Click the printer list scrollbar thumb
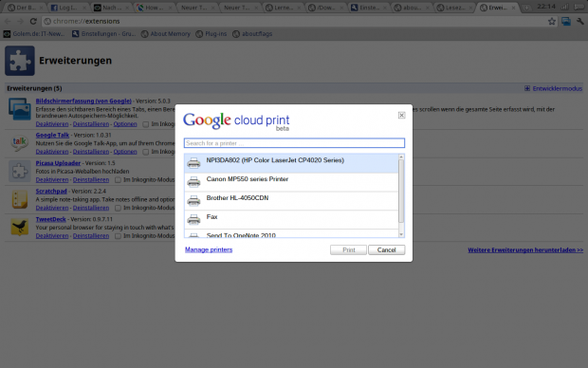 [x=401, y=191]
